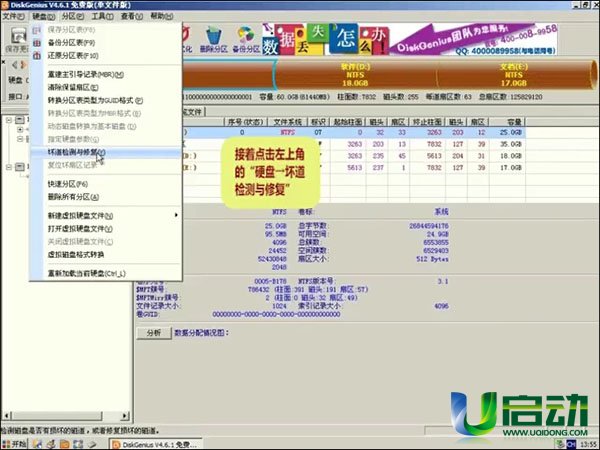Click the 分析 button
The width and height of the screenshot is (600, 450).
coord(154,333)
